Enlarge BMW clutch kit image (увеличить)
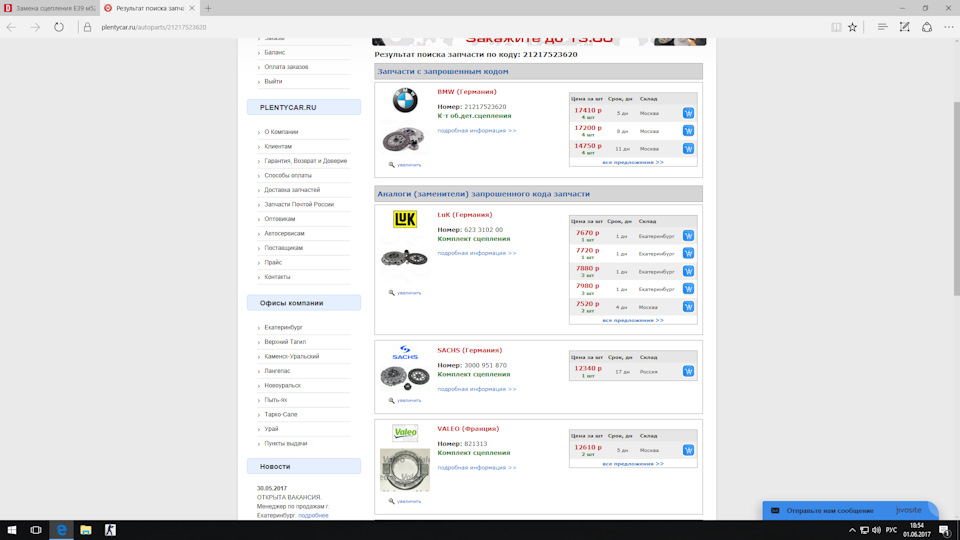Screen dimensions: 960x540 (408, 165)
